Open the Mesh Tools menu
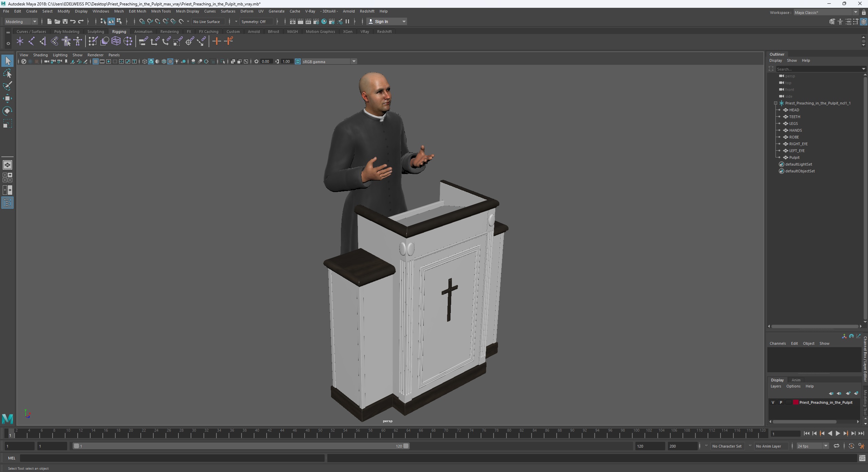This screenshot has width=868, height=472. click(161, 11)
